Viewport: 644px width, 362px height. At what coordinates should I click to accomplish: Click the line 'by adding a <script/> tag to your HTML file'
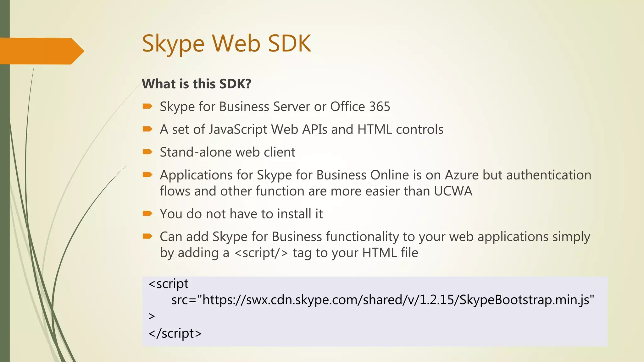(x=289, y=253)
